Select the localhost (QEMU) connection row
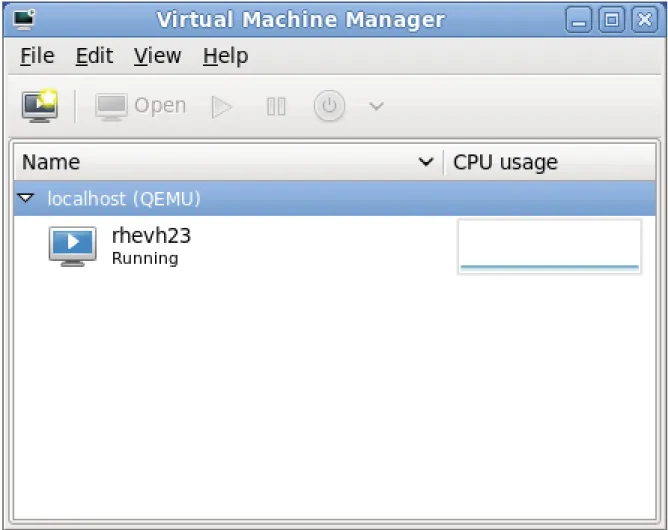Screen dimensions: 668x530 point(334,198)
